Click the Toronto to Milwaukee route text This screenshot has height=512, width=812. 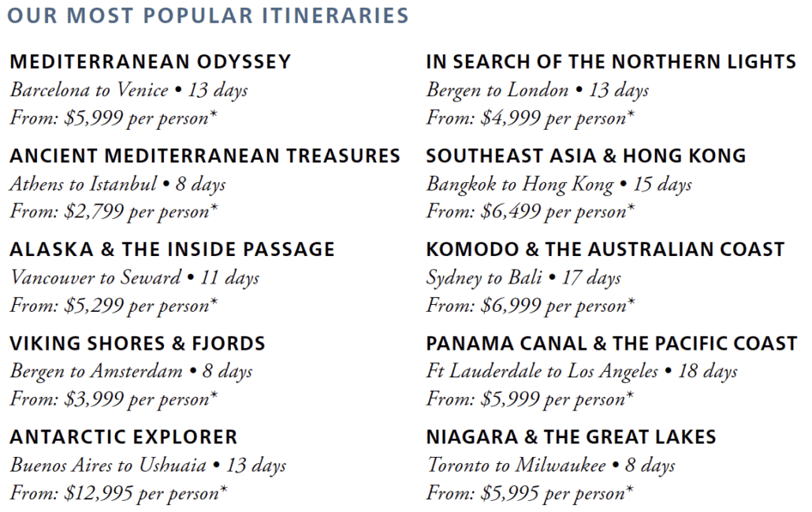pyautogui.click(x=516, y=466)
